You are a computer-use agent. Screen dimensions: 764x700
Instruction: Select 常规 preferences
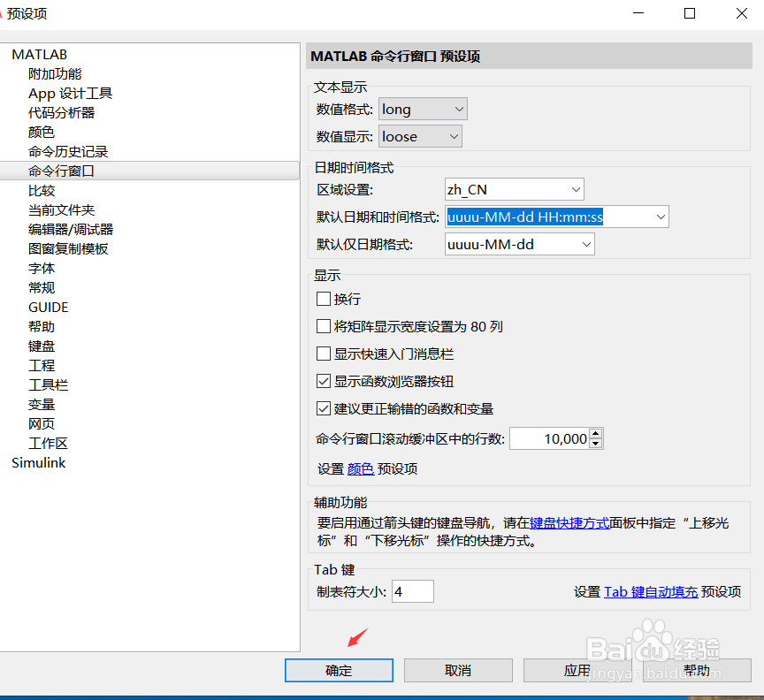point(42,288)
